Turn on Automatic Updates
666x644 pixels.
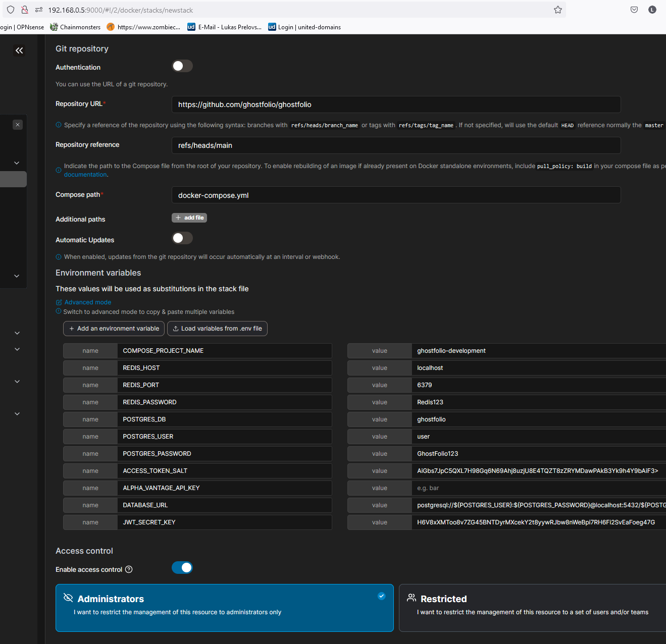(182, 238)
